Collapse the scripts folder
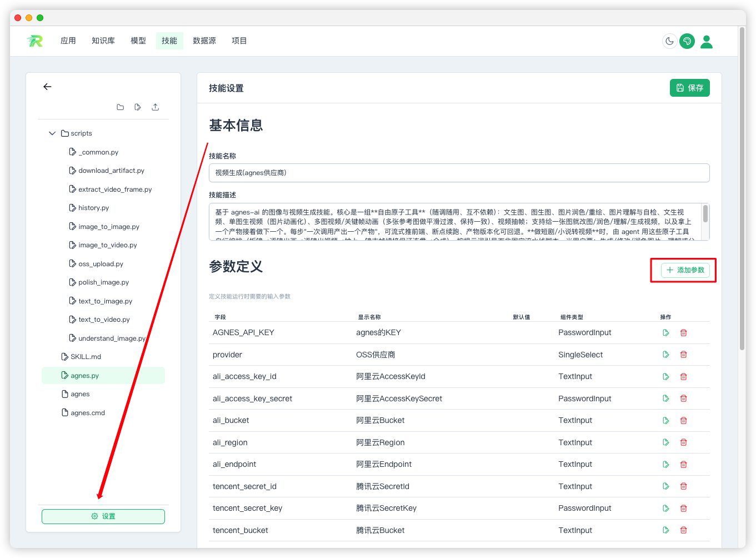This screenshot has width=756, height=558. (x=52, y=133)
